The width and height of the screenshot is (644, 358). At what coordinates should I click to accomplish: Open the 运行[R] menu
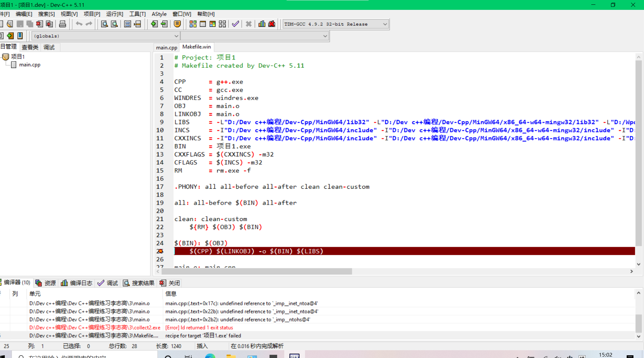[x=114, y=14]
